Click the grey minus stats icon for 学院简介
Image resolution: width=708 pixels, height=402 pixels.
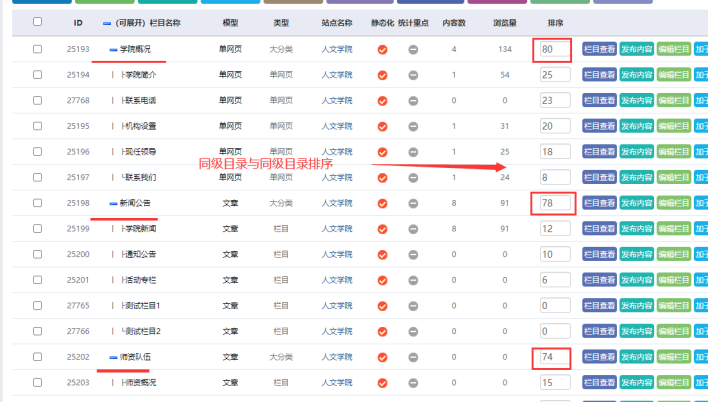[x=414, y=75]
